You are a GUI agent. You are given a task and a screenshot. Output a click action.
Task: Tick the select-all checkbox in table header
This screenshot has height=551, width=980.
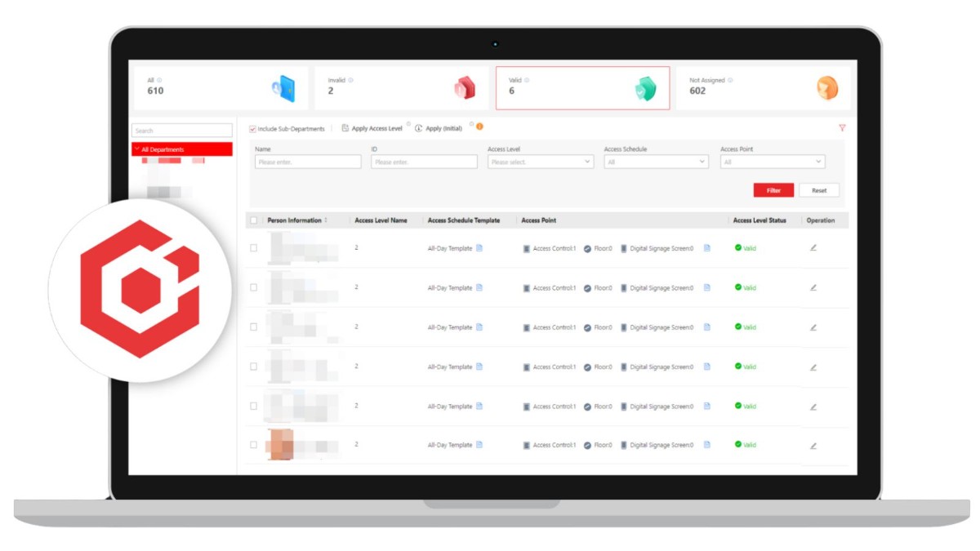pos(254,220)
